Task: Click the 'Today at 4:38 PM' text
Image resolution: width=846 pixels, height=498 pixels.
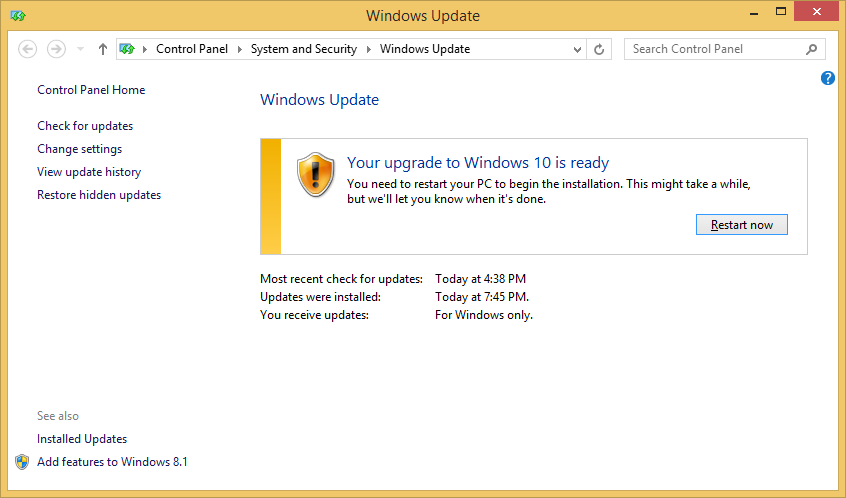Action: 481,279
